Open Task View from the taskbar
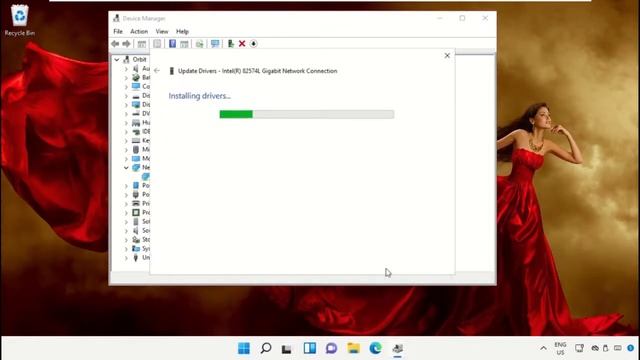The width and height of the screenshot is (640, 360). tap(287, 349)
